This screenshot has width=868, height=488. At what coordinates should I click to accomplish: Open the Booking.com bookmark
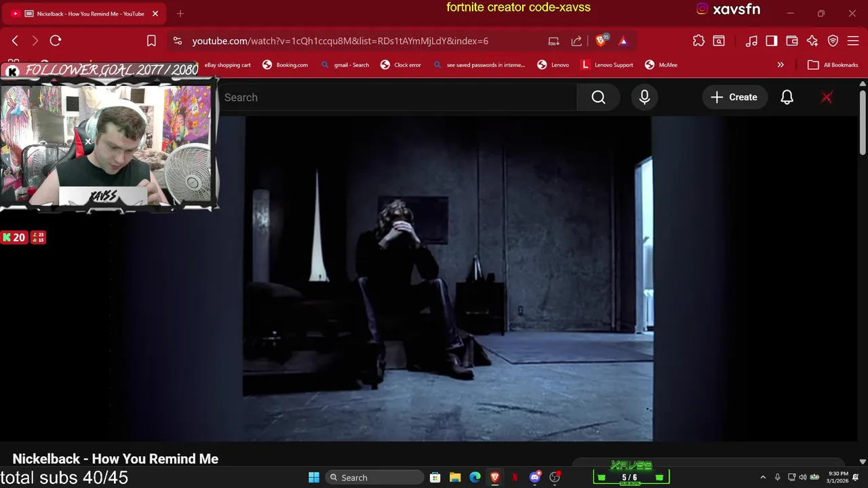[x=285, y=65]
